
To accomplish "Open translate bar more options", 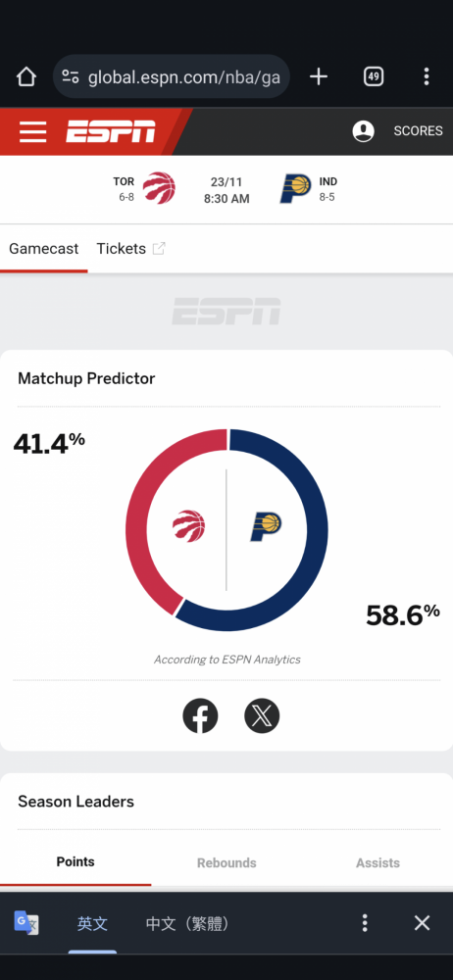I will coord(365,923).
